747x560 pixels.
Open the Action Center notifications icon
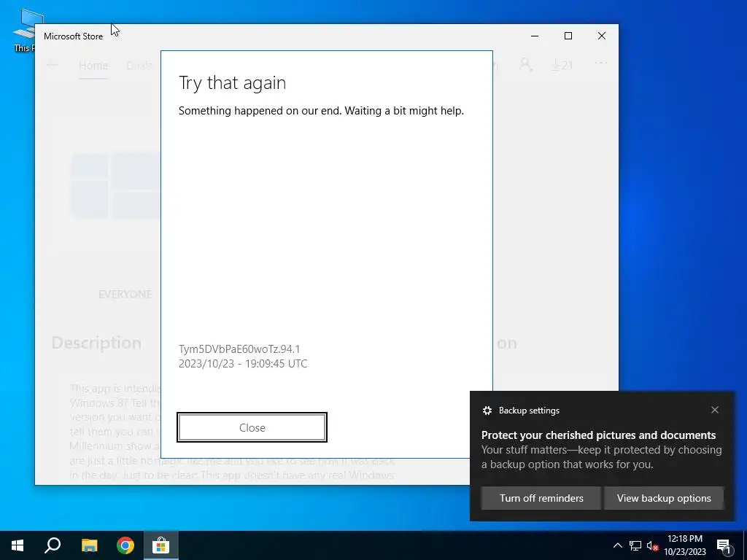pos(724,545)
